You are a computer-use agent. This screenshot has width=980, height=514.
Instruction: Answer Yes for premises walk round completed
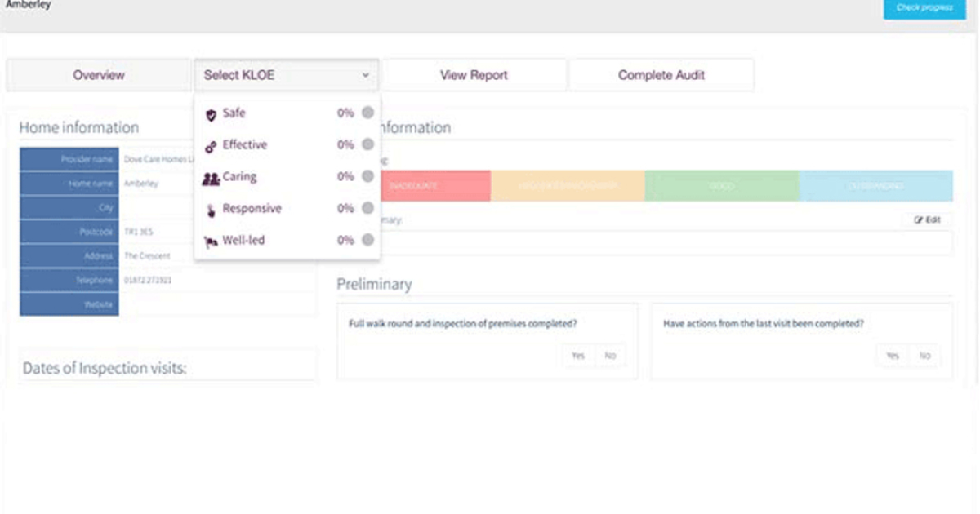pos(577,356)
